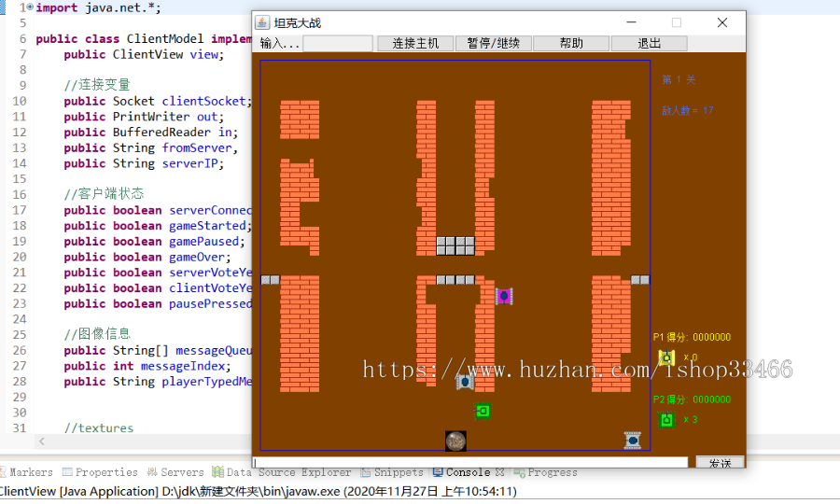Click the editor horizontal scrollbar left arrow
The image size is (840, 504).
click(x=42, y=441)
